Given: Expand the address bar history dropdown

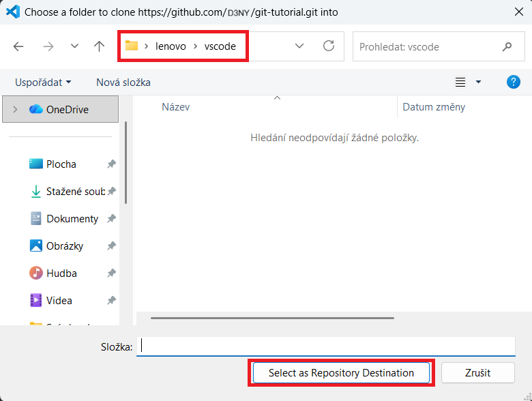Looking at the screenshot, I should pyautogui.click(x=299, y=46).
